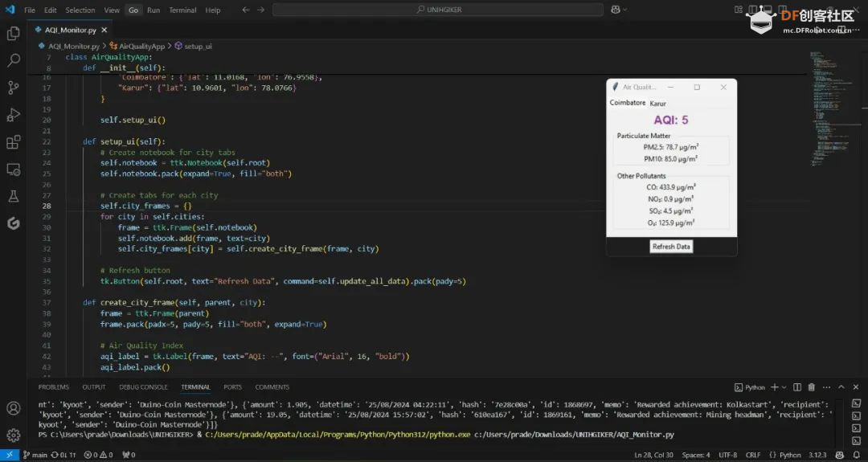Select the Coimbatore tab in Air Quality window
This screenshot has height=462, width=868.
click(x=628, y=103)
